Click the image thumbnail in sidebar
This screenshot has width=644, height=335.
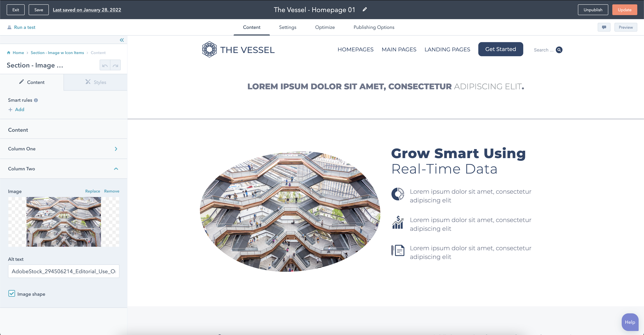pos(64,222)
